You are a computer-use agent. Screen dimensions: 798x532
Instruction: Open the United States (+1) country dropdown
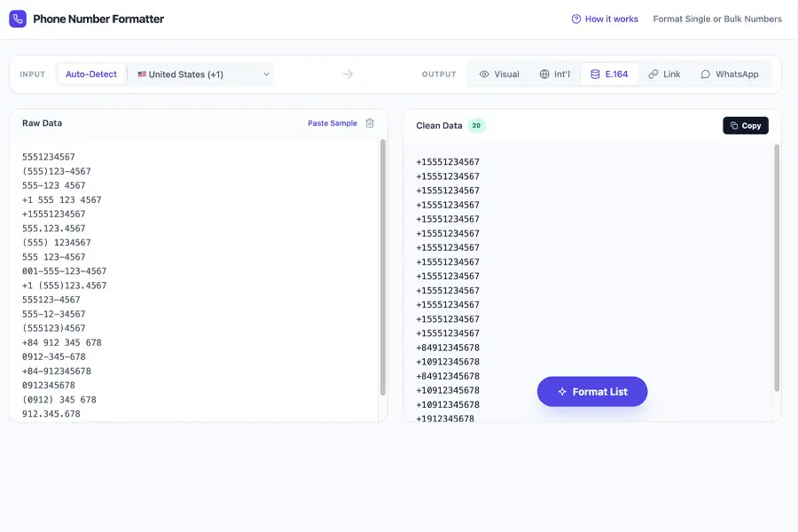click(x=199, y=74)
